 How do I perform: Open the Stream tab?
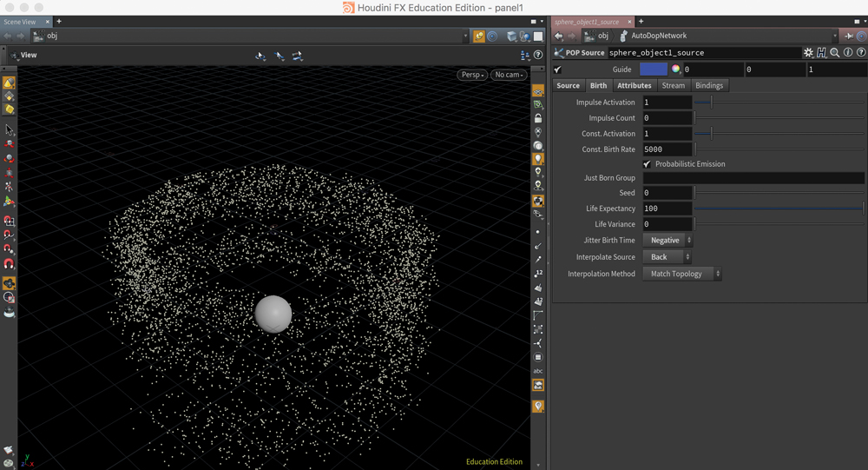(673, 86)
